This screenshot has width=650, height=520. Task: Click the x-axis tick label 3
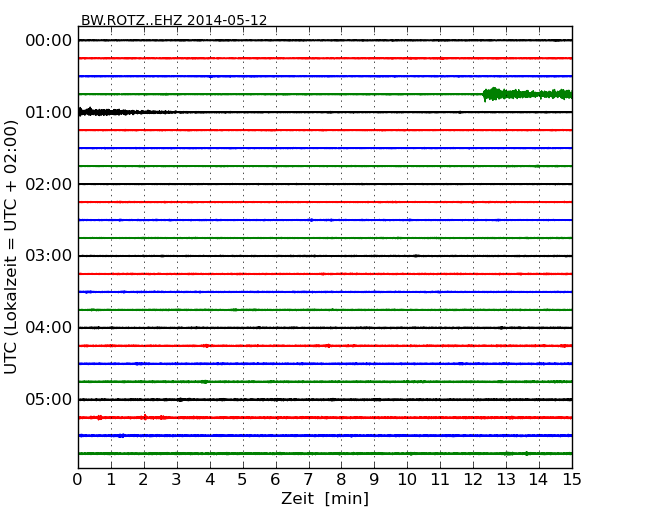coord(177,480)
